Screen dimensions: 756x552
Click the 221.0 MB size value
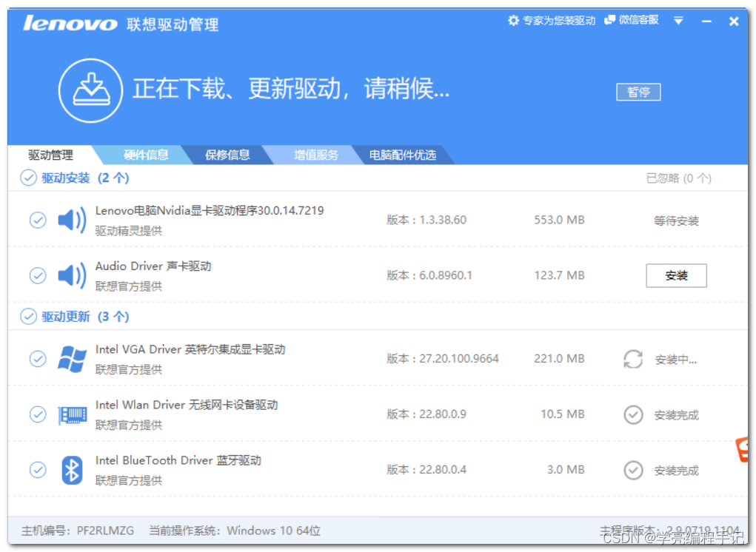tap(559, 359)
